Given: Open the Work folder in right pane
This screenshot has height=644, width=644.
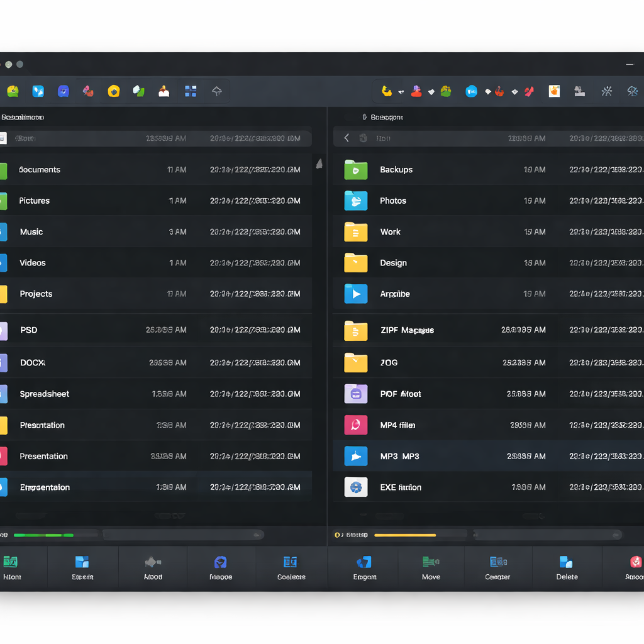Looking at the screenshot, I should [390, 232].
